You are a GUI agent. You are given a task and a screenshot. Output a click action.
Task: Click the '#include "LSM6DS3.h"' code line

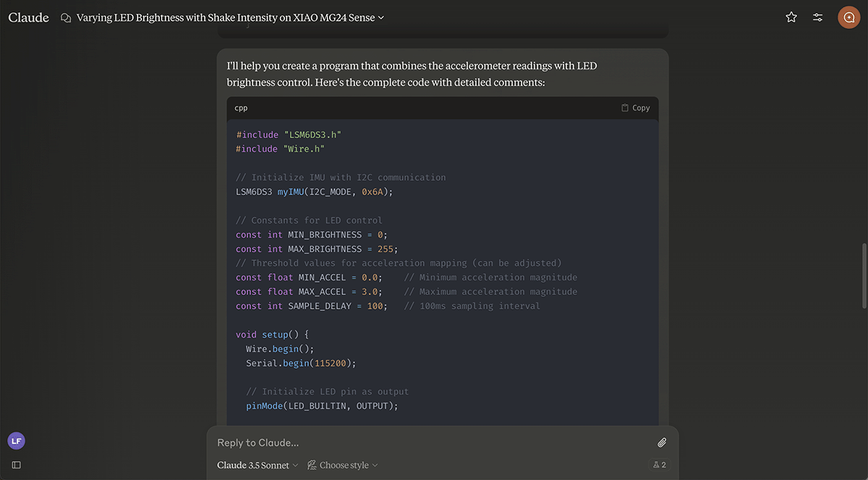(288, 134)
